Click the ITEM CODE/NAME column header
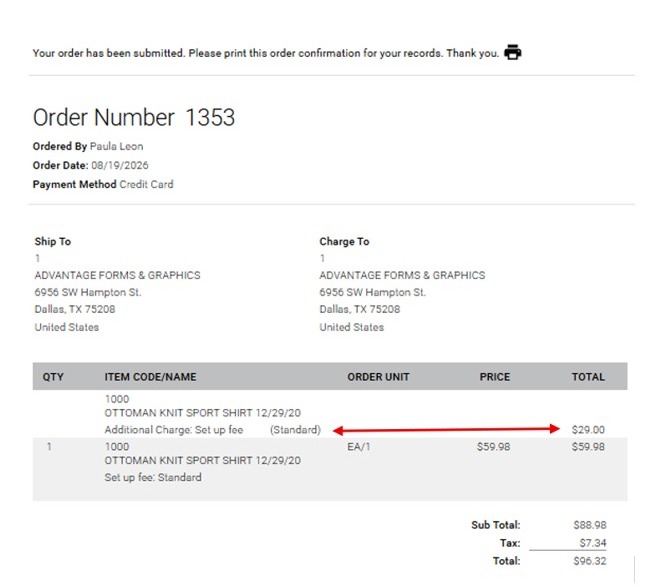The image size is (656, 588). [150, 377]
